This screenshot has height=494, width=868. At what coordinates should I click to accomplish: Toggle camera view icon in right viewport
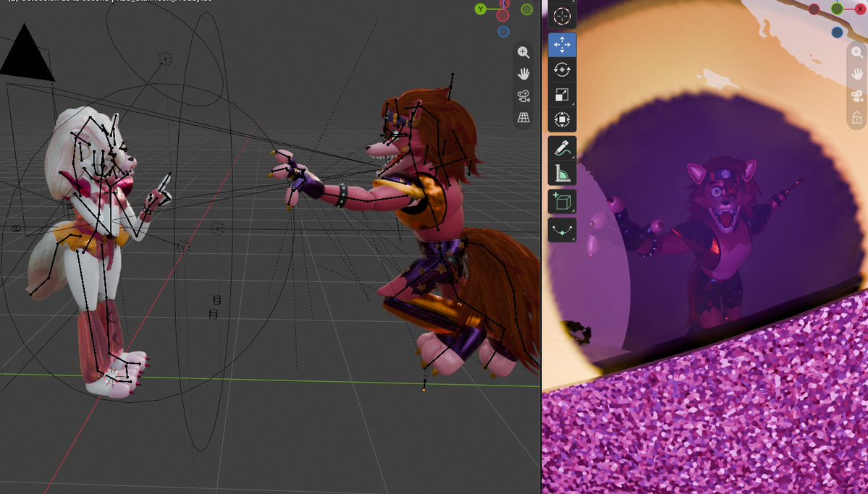(x=857, y=95)
